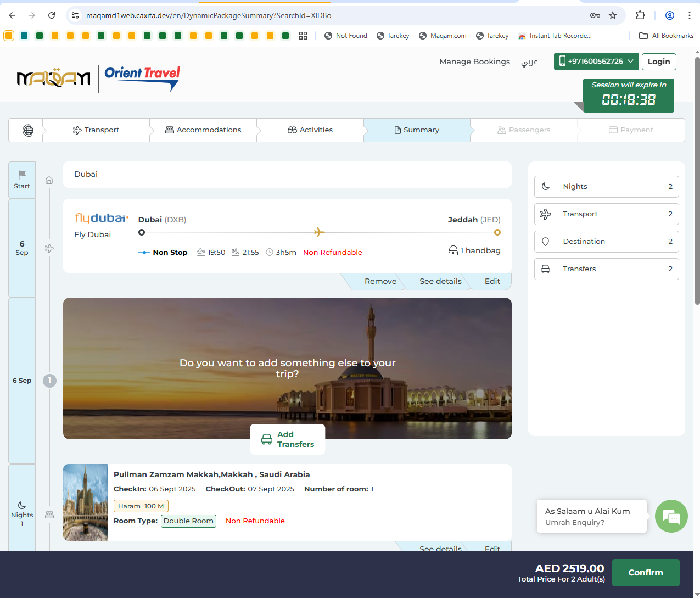Click the home icon beside Dubai
This screenshot has height=598, width=700.
[x=49, y=180]
